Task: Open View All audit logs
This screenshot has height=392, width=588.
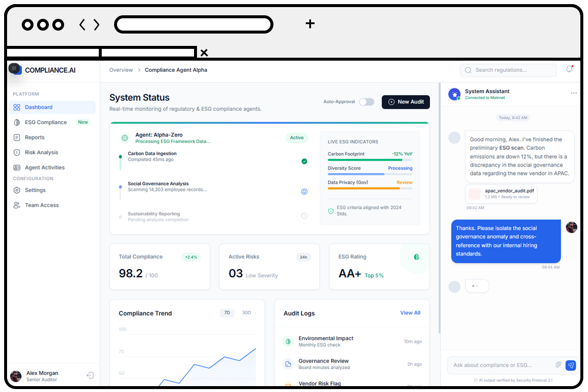Action: [410, 313]
